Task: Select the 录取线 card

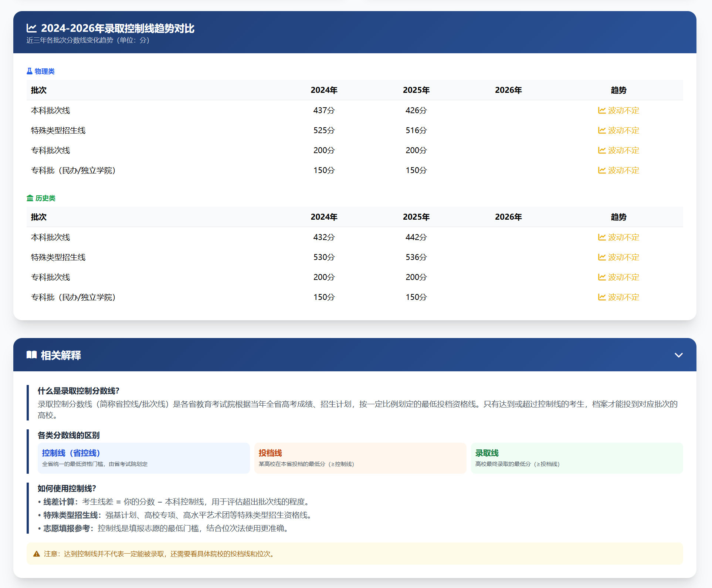Action: click(x=577, y=458)
